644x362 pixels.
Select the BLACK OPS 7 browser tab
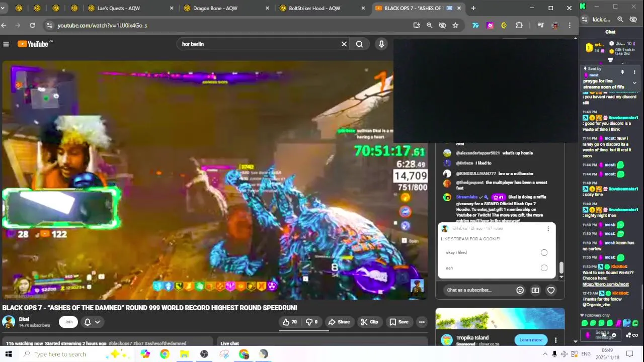tap(418, 8)
